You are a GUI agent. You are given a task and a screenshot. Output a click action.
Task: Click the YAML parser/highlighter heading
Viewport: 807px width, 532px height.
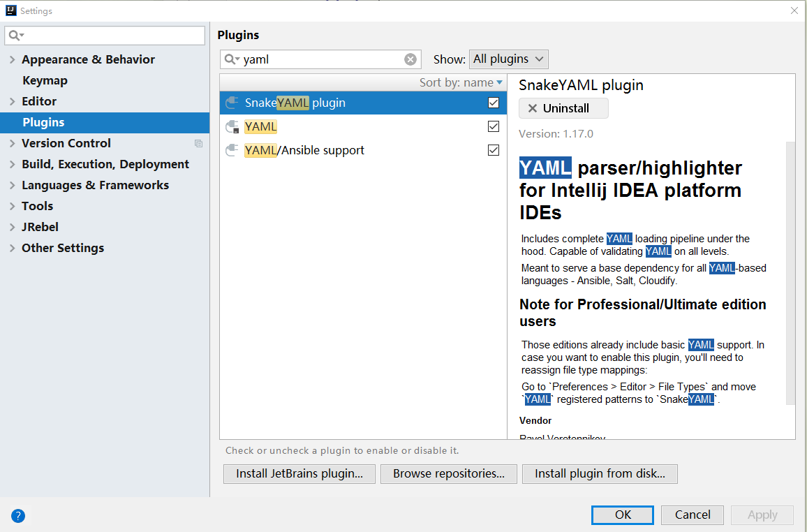pyautogui.click(x=630, y=191)
